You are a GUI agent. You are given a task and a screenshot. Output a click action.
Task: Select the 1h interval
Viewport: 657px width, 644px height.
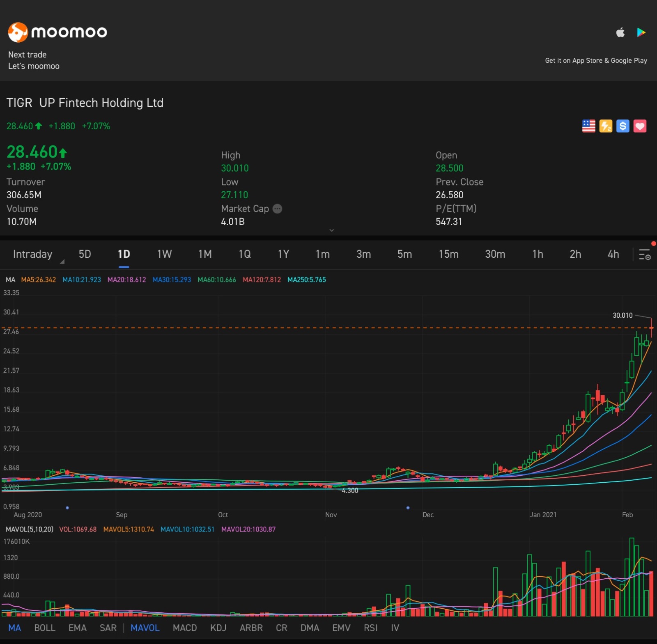[538, 254]
